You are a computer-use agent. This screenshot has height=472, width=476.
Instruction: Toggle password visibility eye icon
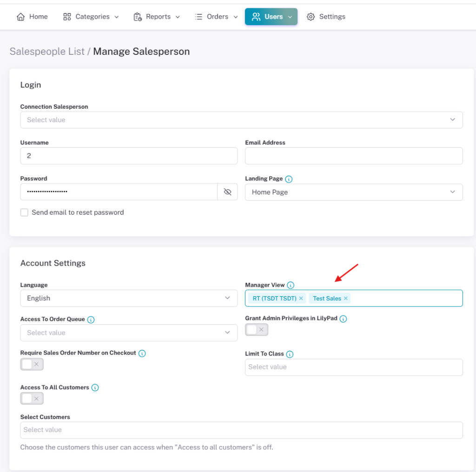227,192
